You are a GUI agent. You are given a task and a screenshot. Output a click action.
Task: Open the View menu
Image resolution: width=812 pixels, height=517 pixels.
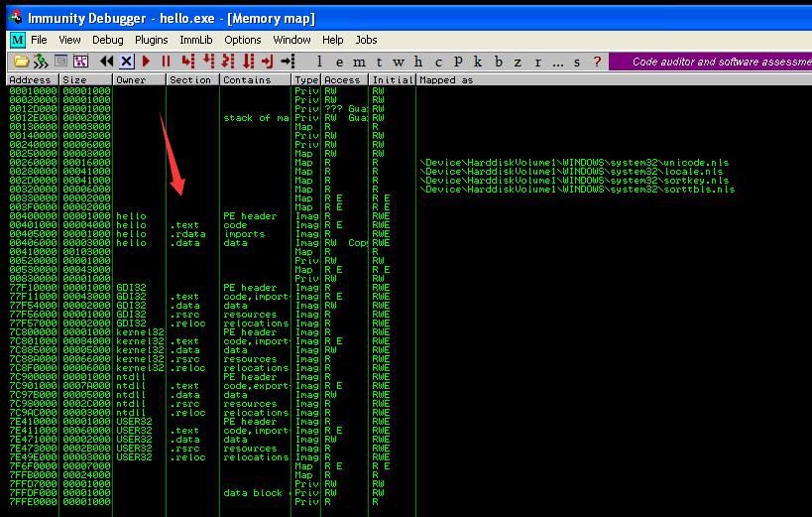(x=69, y=40)
